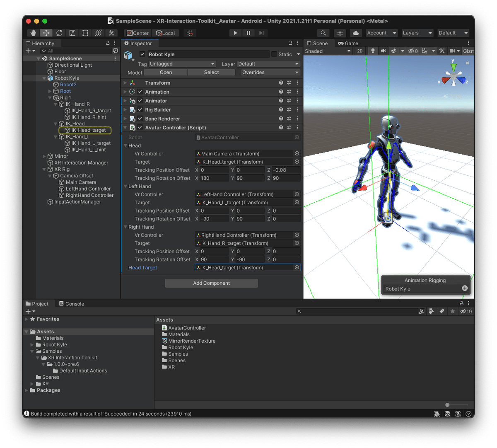Select the Rect tool
The width and height of the screenshot is (497, 448).
click(x=85, y=33)
